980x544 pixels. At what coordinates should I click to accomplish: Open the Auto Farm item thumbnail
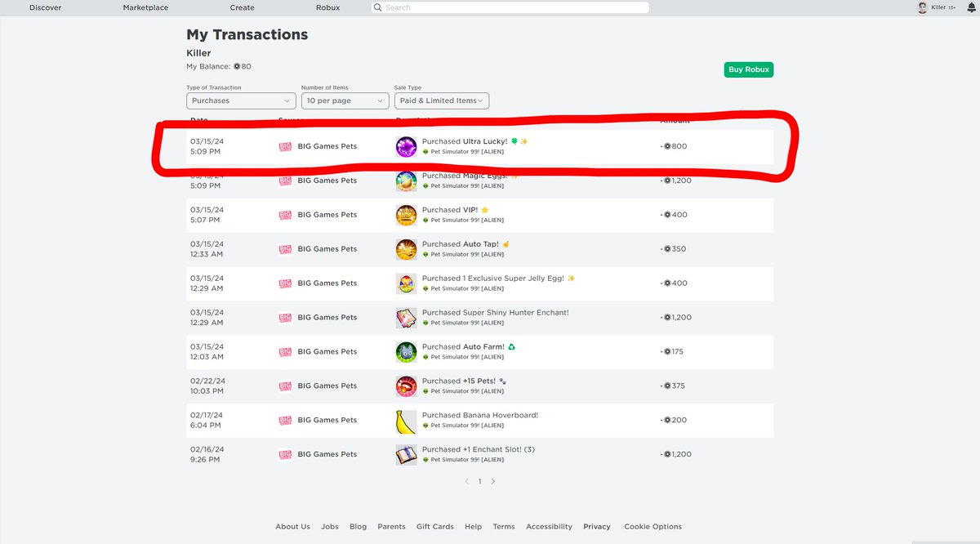[x=406, y=352]
